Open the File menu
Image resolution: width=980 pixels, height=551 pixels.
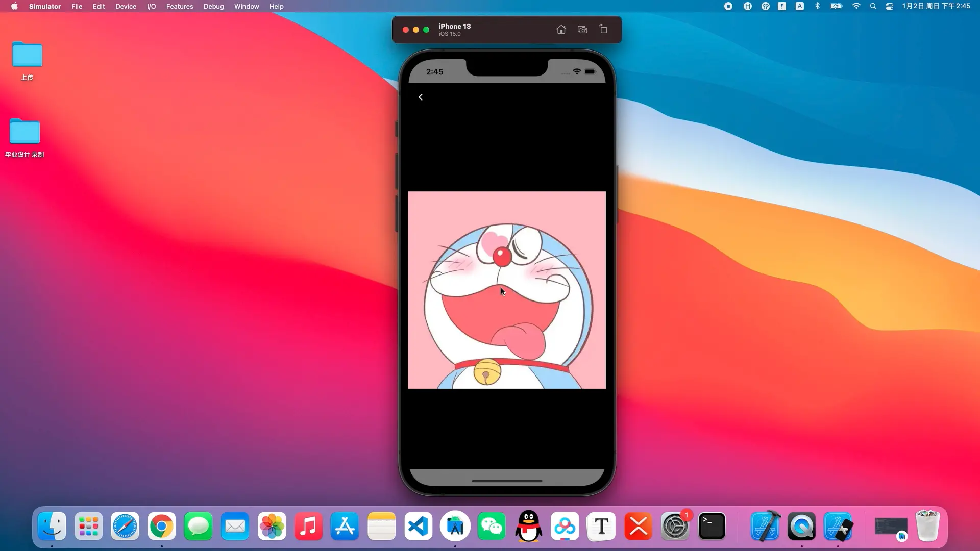tap(77, 6)
